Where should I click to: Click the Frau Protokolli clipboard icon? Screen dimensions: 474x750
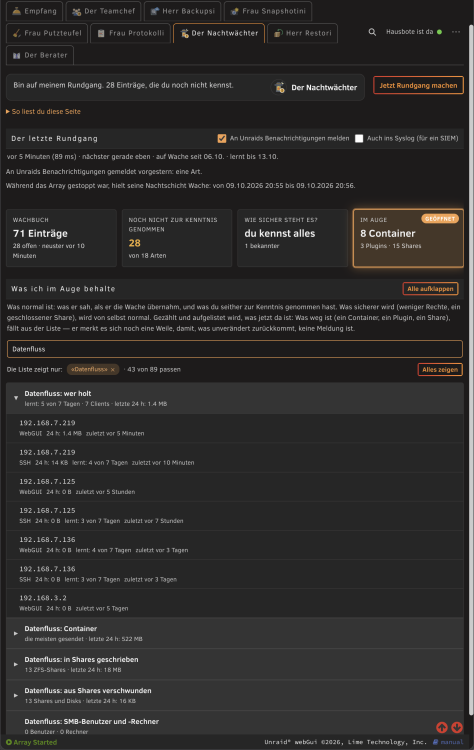tap(101, 33)
